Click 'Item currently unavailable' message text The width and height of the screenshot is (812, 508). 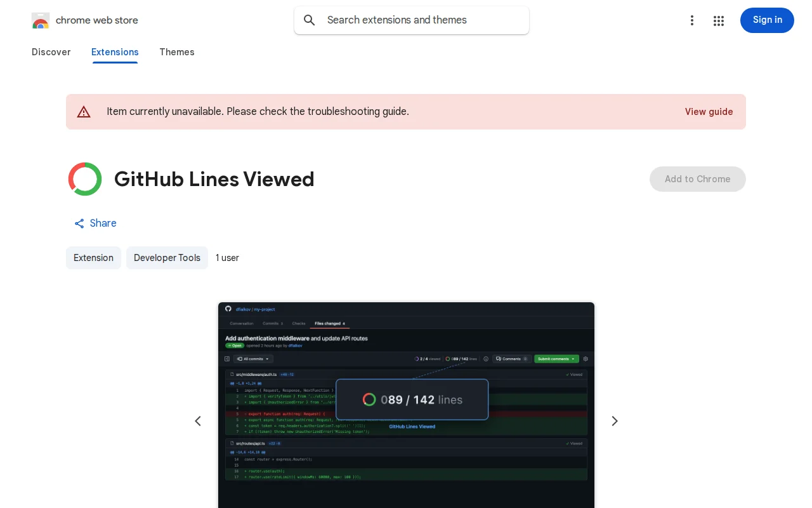pos(258,112)
